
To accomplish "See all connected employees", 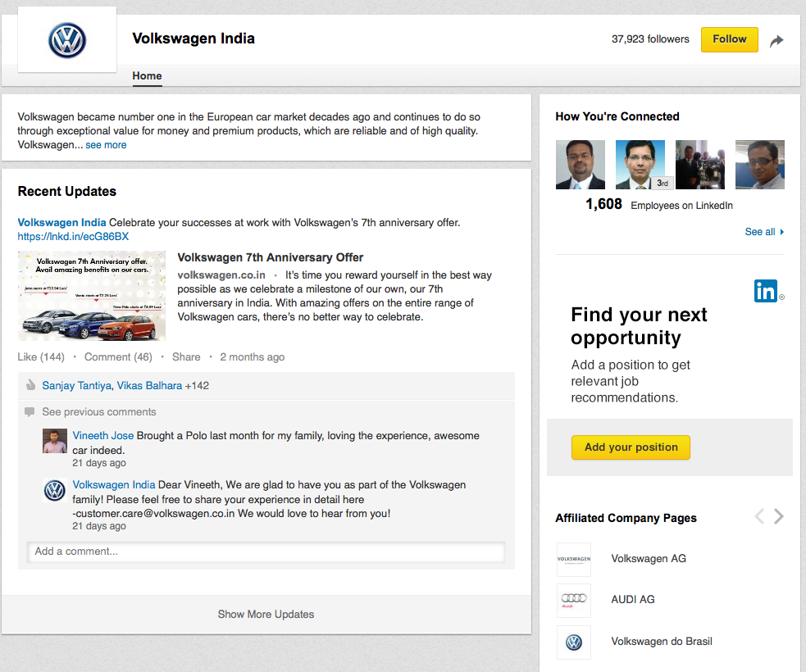I will [x=764, y=232].
